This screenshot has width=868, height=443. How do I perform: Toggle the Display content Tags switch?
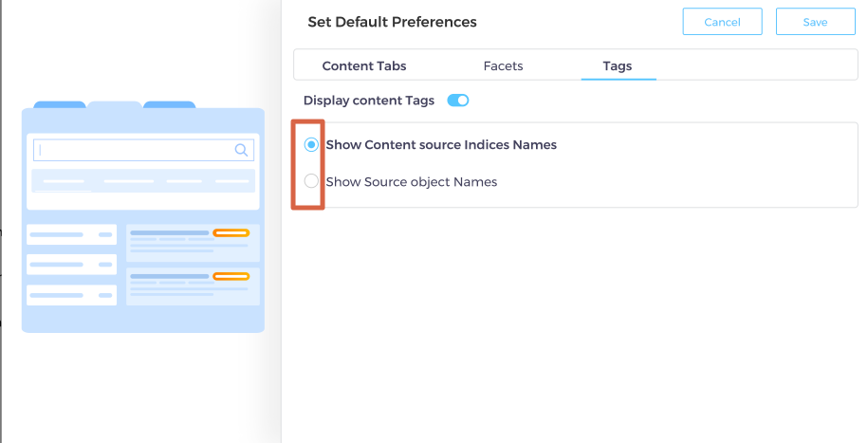[458, 101]
